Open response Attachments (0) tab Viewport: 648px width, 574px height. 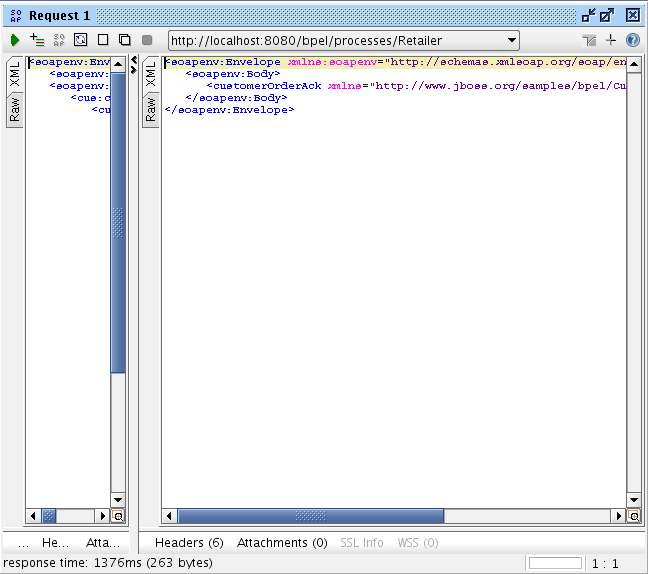[281, 542]
